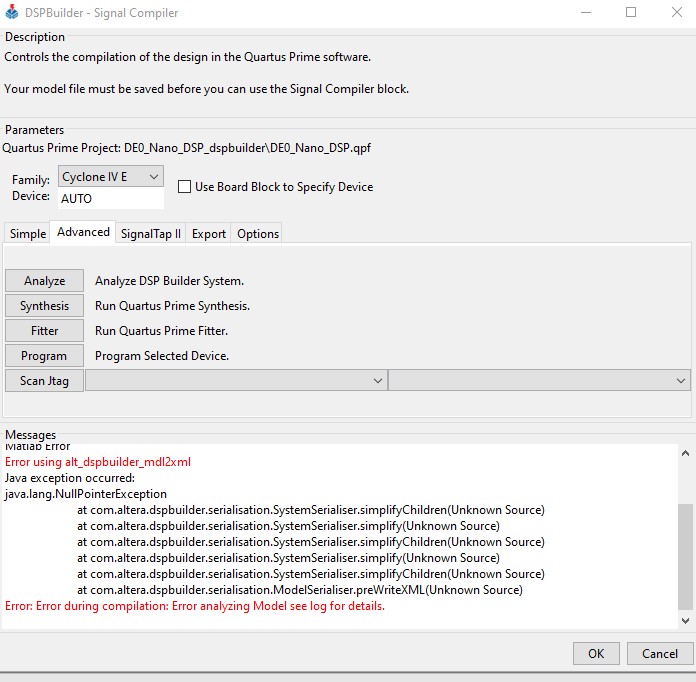
Task: Click the Messages scroll up arrow
Action: (x=685, y=453)
